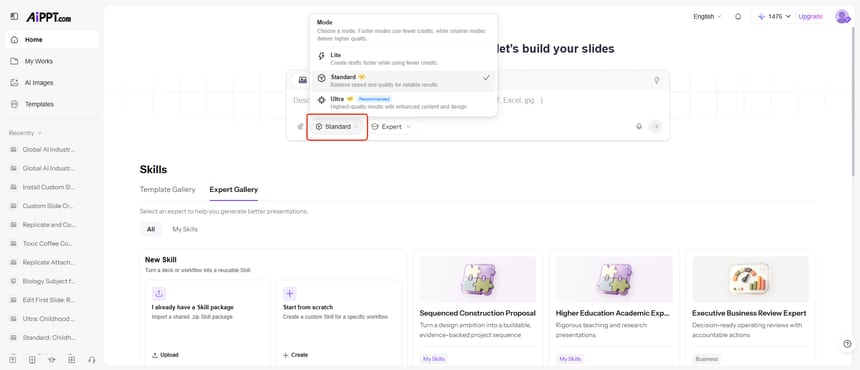Open the user profile avatar
The width and height of the screenshot is (860, 370).
coord(842,16)
